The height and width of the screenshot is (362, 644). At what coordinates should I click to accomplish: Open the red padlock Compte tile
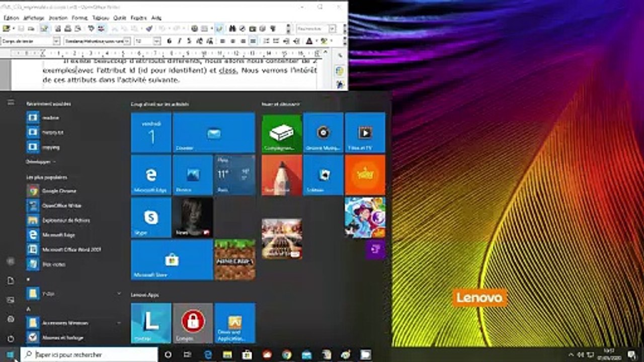pos(193,323)
